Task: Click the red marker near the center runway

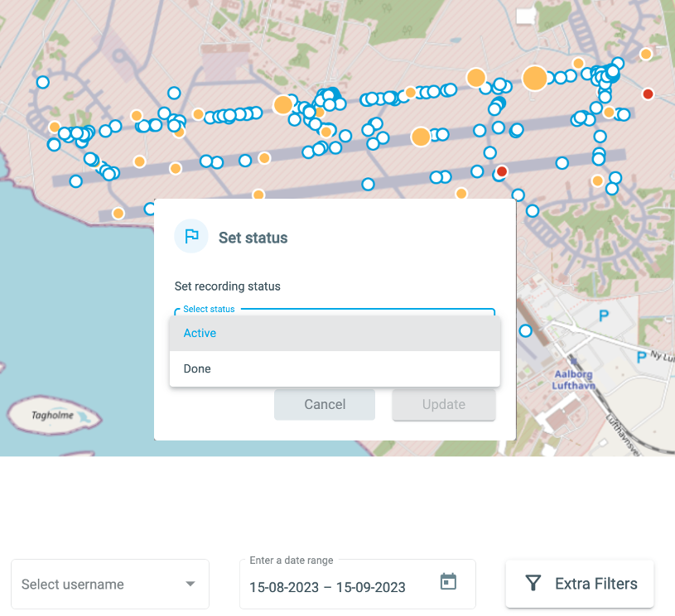Action: 501,171
